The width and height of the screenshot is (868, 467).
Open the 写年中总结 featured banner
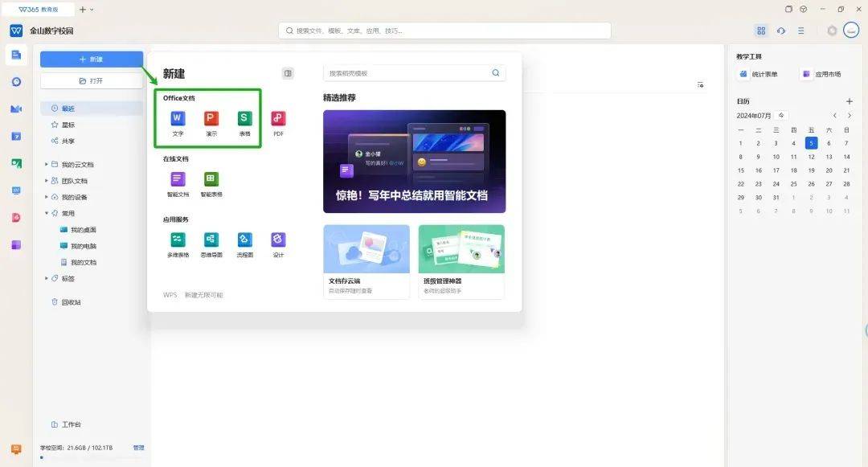[x=414, y=161]
